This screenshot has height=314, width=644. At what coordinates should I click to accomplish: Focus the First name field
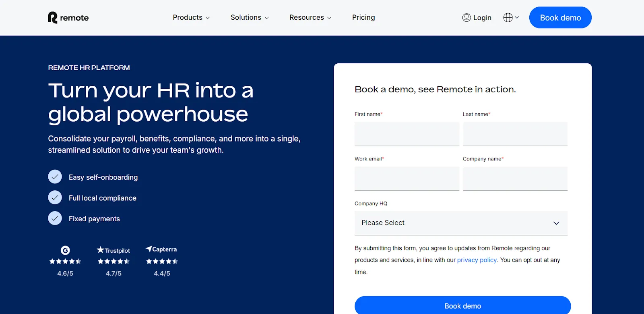point(407,134)
